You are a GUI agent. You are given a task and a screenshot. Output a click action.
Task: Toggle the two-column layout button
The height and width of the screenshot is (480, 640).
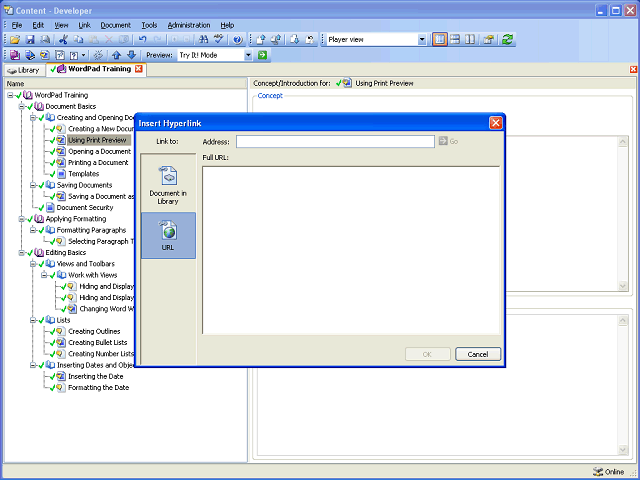(470, 40)
